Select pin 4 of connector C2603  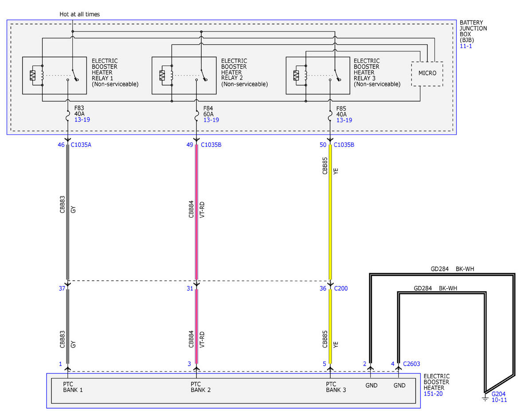tap(393, 364)
